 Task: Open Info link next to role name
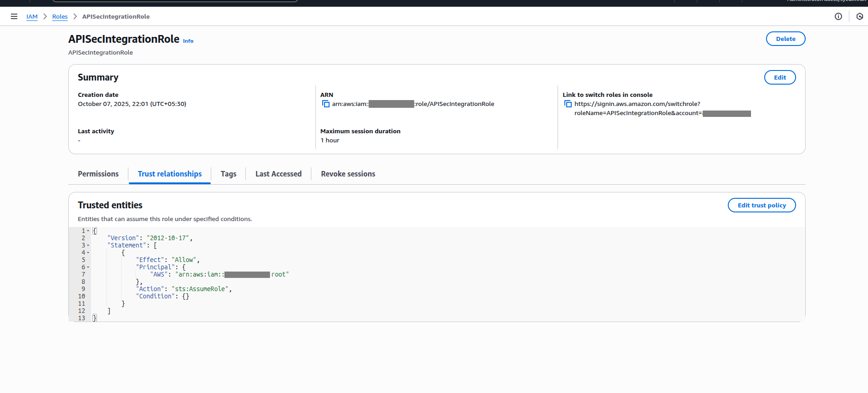click(x=188, y=41)
